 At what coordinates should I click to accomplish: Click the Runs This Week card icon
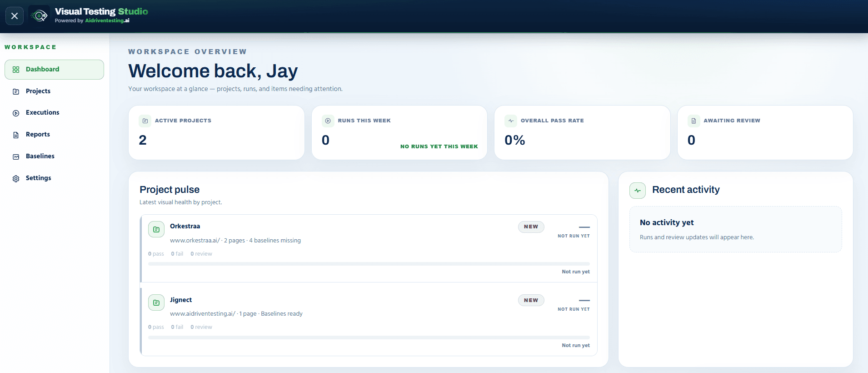pos(328,121)
